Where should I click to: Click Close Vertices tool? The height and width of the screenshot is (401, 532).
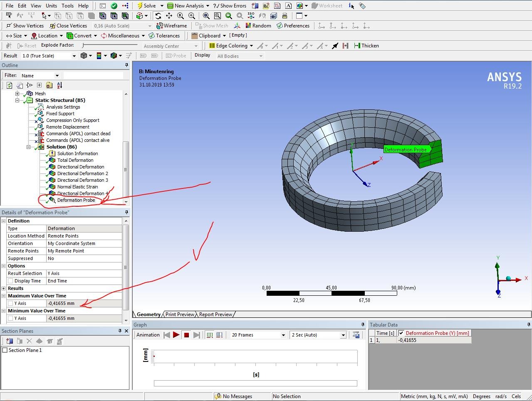pyautogui.click(x=69, y=26)
